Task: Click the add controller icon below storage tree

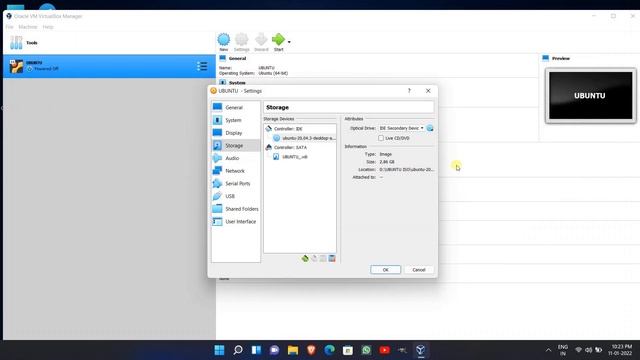Action: coord(305,258)
